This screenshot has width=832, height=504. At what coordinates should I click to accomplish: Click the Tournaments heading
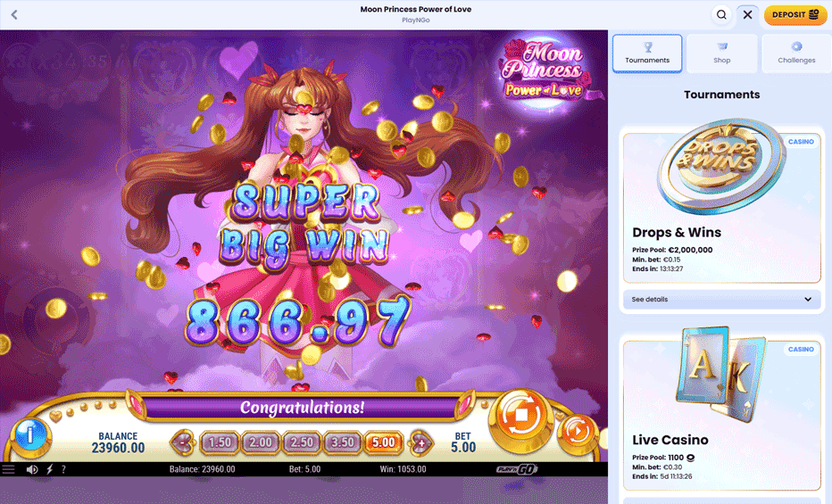721,95
